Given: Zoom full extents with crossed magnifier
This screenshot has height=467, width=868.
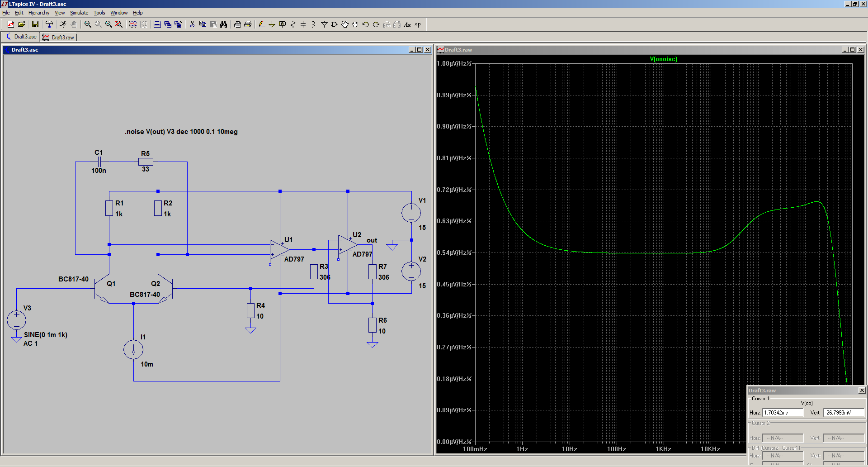Looking at the screenshot, I should pyautogui.click(x=119, y=24).
